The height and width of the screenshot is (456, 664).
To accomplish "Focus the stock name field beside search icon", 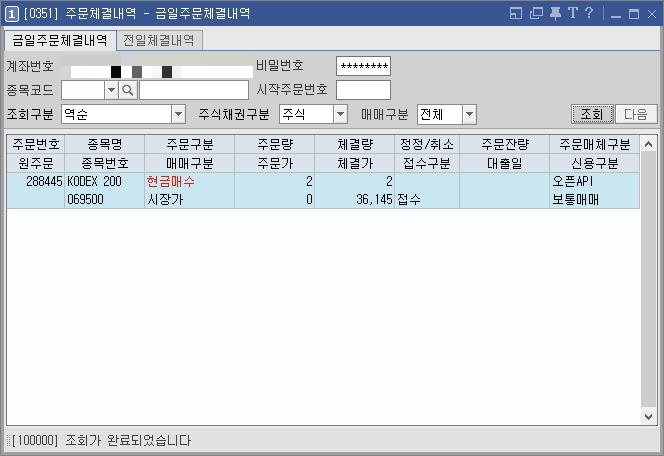I will [x=194, y=90].
